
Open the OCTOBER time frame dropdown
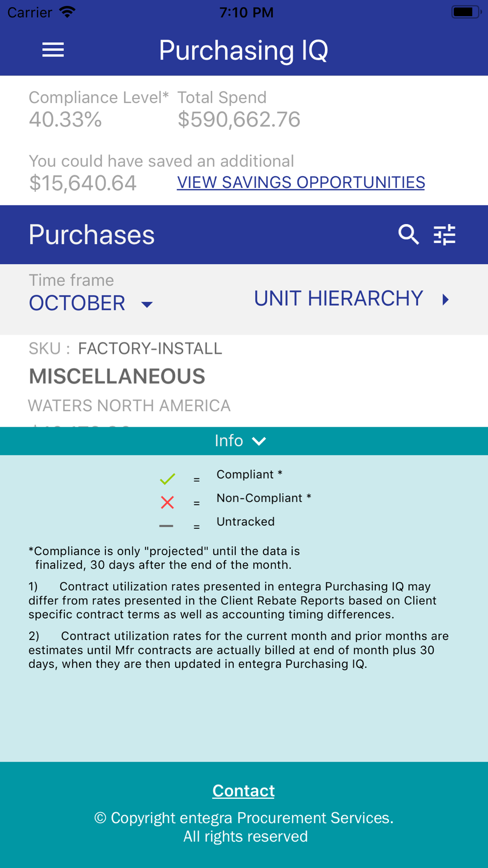91,303
